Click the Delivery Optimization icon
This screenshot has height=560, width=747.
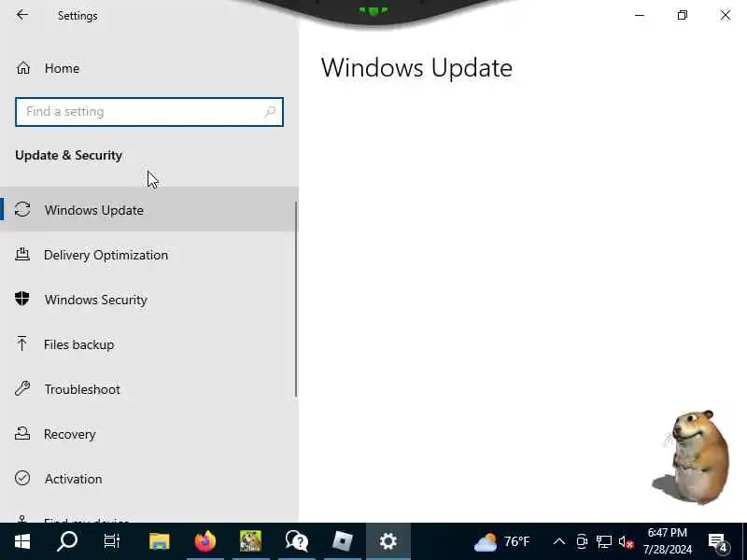click(22, 254)
